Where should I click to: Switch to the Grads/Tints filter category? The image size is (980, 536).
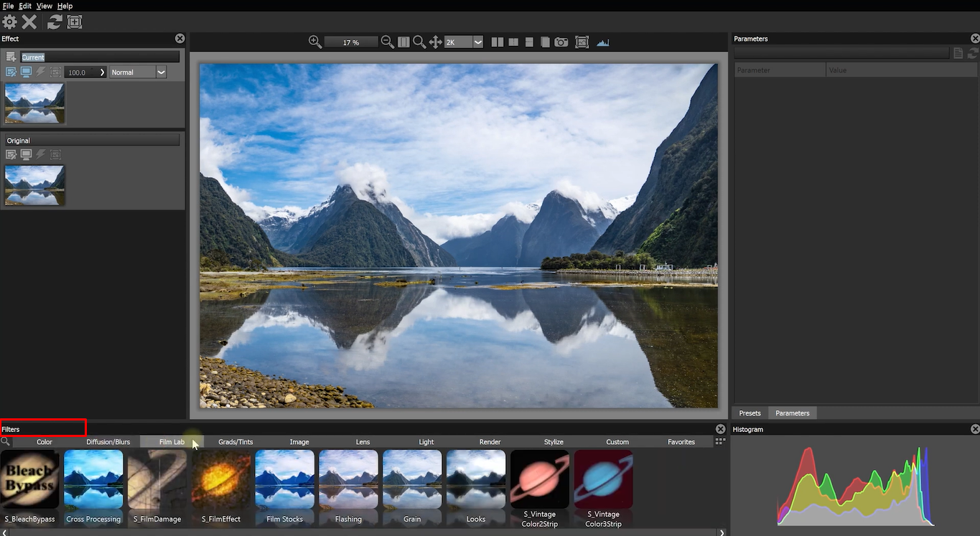point(235,442)
